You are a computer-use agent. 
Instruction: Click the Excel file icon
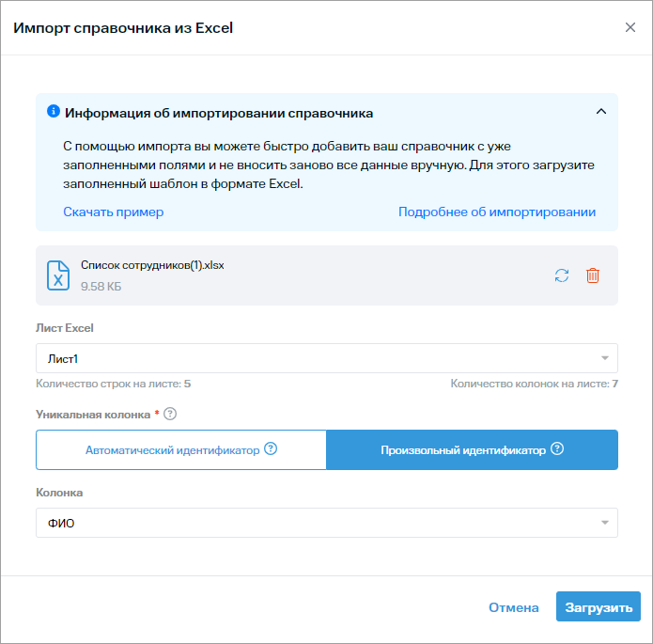click(58, 275)
